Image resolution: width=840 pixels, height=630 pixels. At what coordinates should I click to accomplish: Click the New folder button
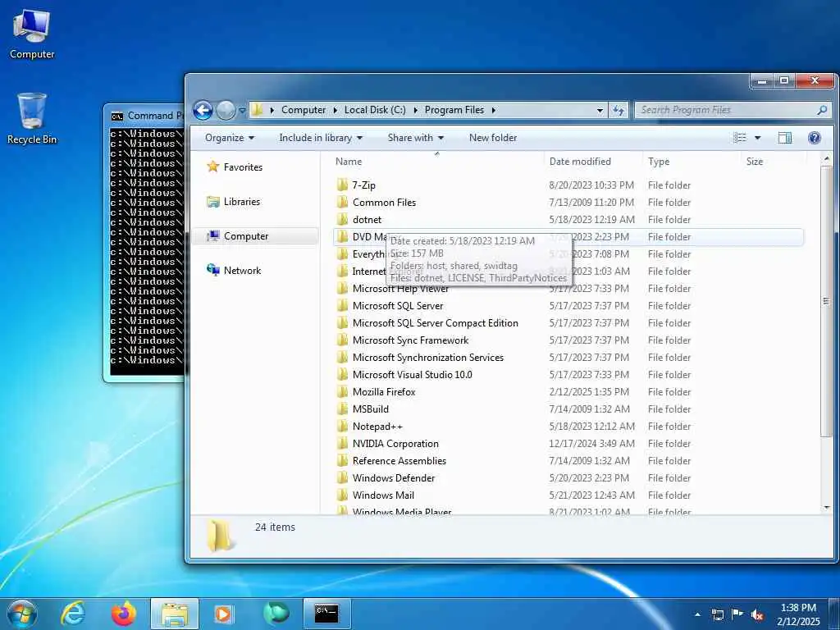493,138
